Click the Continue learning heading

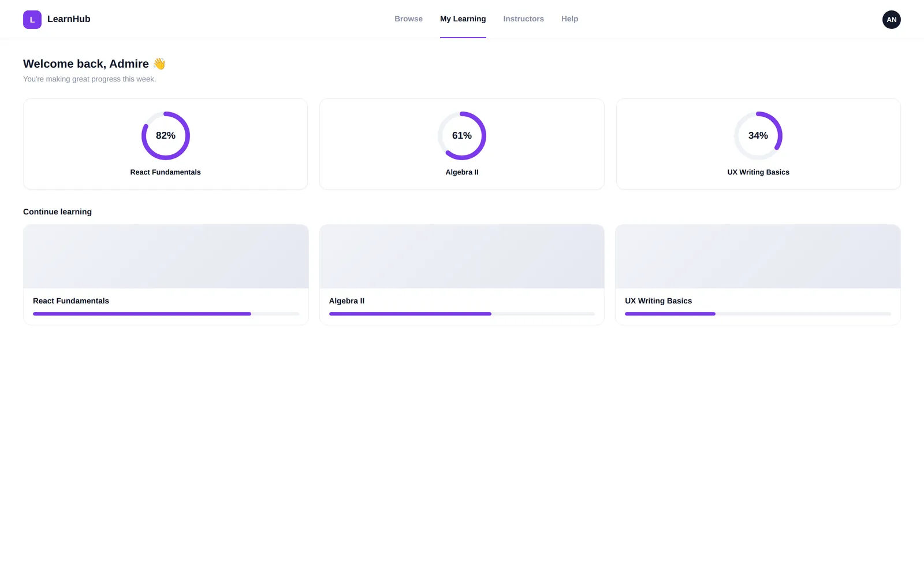coord(57,212)
